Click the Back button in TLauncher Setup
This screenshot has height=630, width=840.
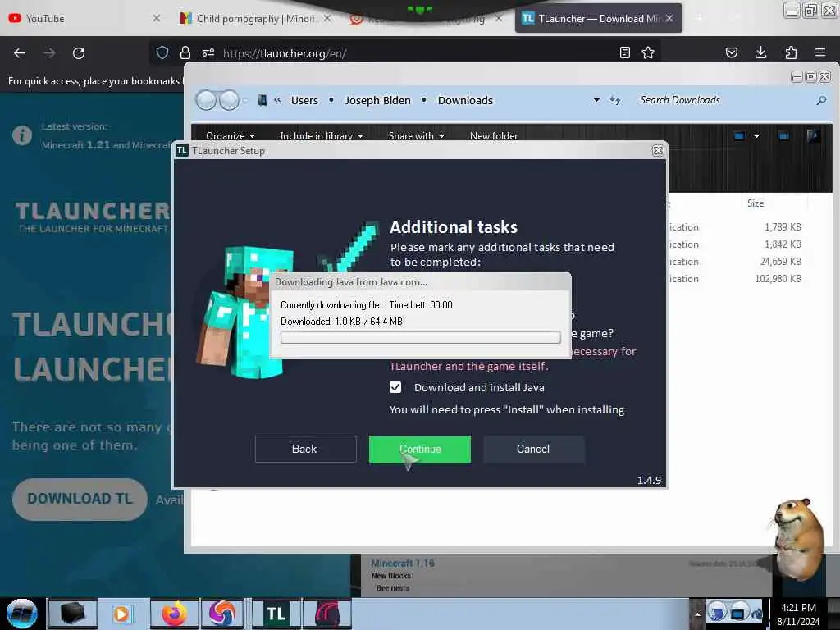pyautogui.click(x=305, y=449)
